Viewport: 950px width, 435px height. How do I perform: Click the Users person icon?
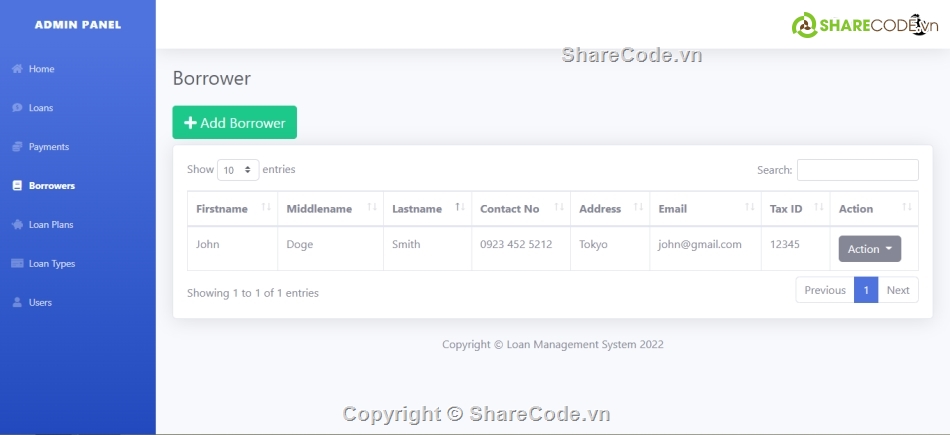17,303
